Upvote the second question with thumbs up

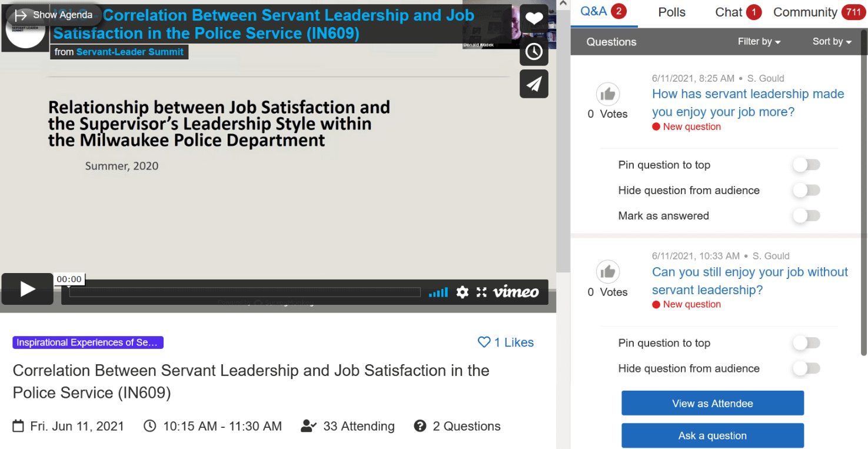(x=608, y=272)
